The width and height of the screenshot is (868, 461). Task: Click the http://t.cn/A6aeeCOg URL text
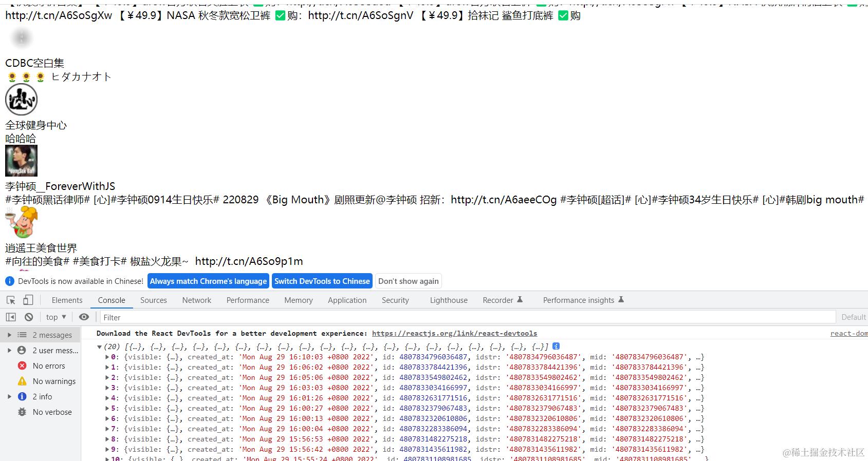pos(504,200)
